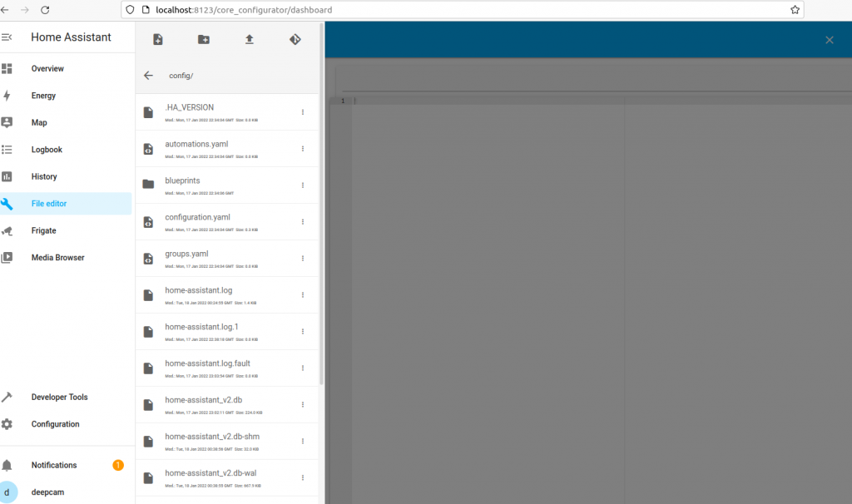Click the Energy lightning bolt icon
The width and height of the screenshot is (852, 504).
(x=7, y=96)
